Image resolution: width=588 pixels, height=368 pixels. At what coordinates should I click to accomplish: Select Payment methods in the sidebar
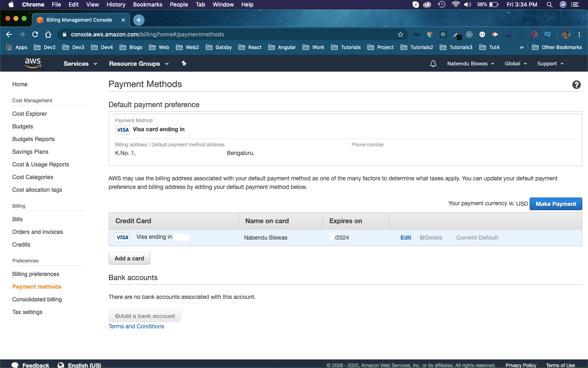tap(37, 287)
